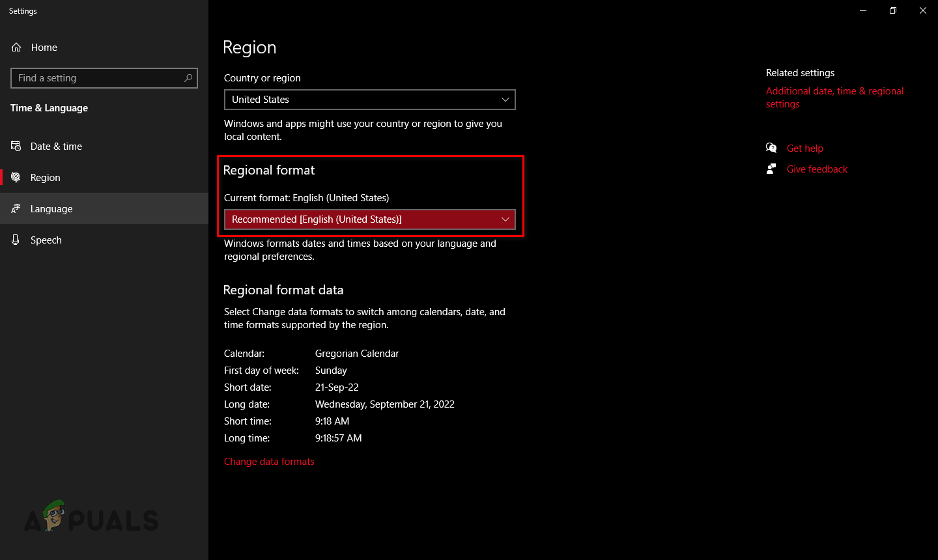Click the search magnifier icon
This screenshot has height=560, width=938.
pos(188,78)
